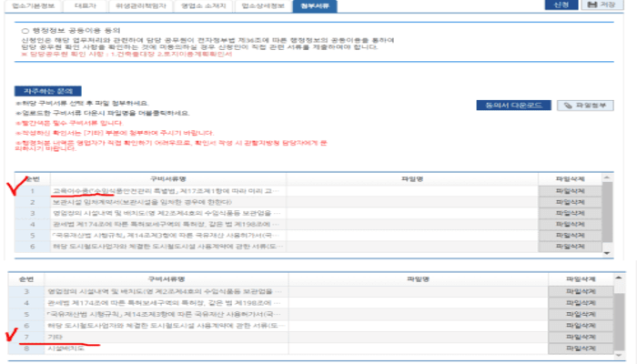Tick the 행정정보 공동이용 동의 option
Screen dimensions: 637x364
[25, 31]
